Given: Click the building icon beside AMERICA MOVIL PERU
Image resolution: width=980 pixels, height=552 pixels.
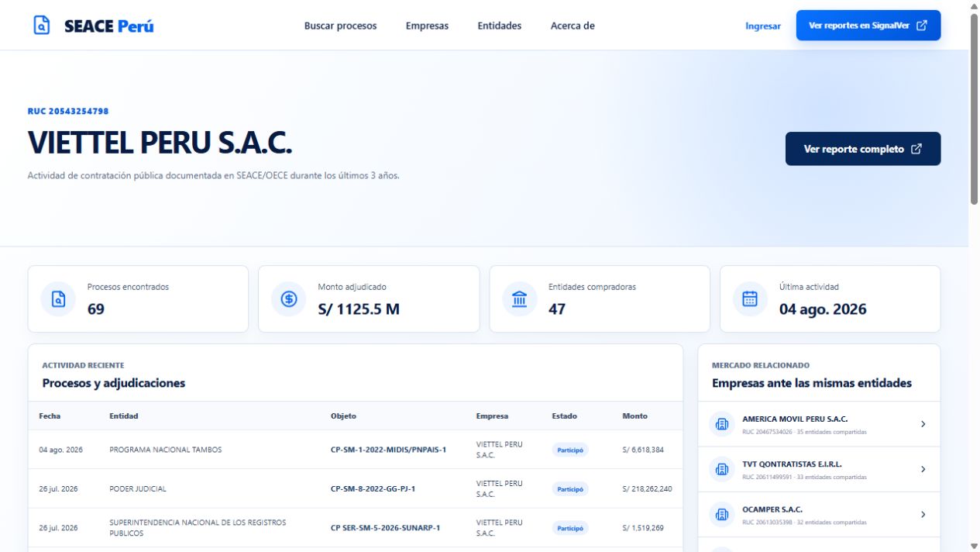Looking at the screenshot, I should coord(722,424).
